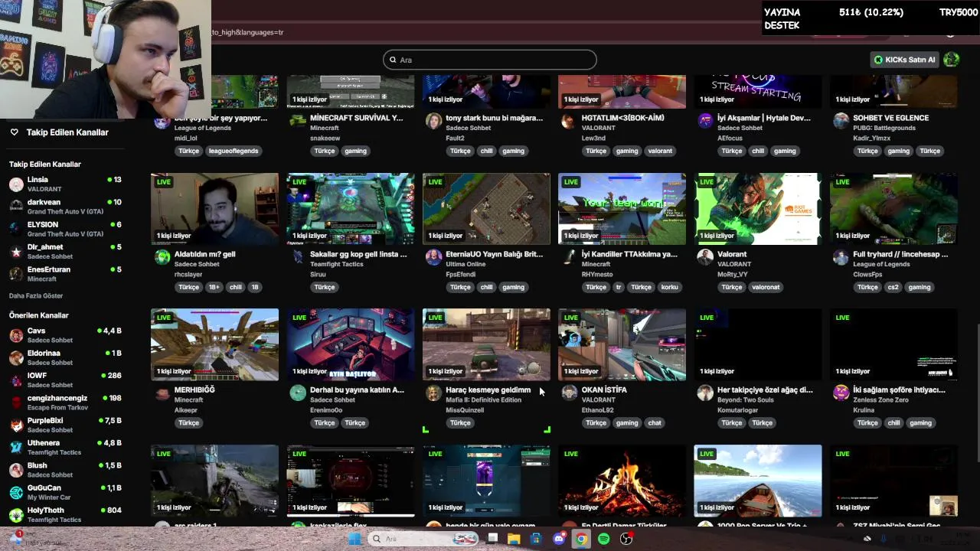This screenshot has width=980, height=551.
Task: Click ClowsFps avatar under Full tryhard stream
Action: pyautogui.click(x=841, y=257)
